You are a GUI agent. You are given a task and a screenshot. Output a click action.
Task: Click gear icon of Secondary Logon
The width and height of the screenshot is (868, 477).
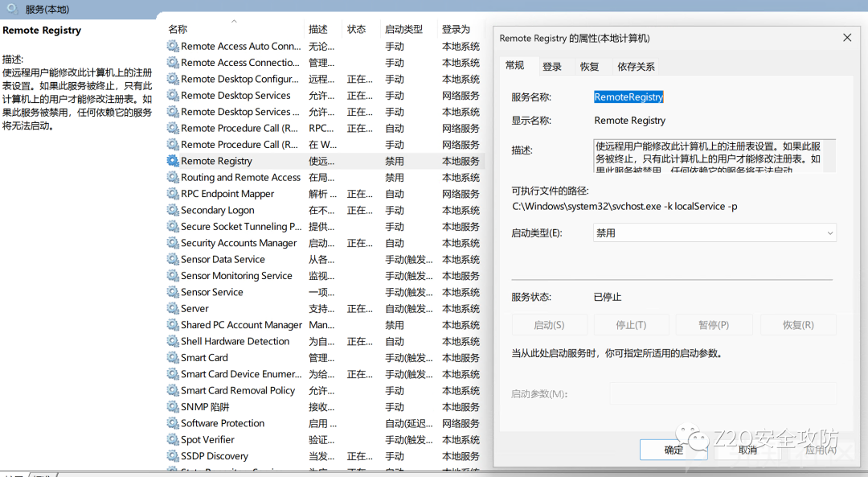(173, 210)
